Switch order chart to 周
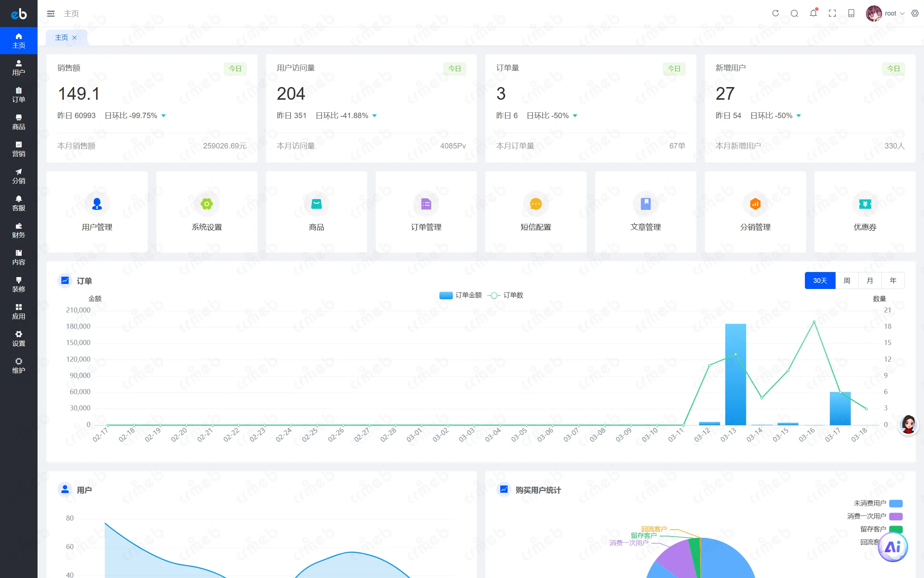Screen dimensions: 924x578 click(x=847, y=281)
